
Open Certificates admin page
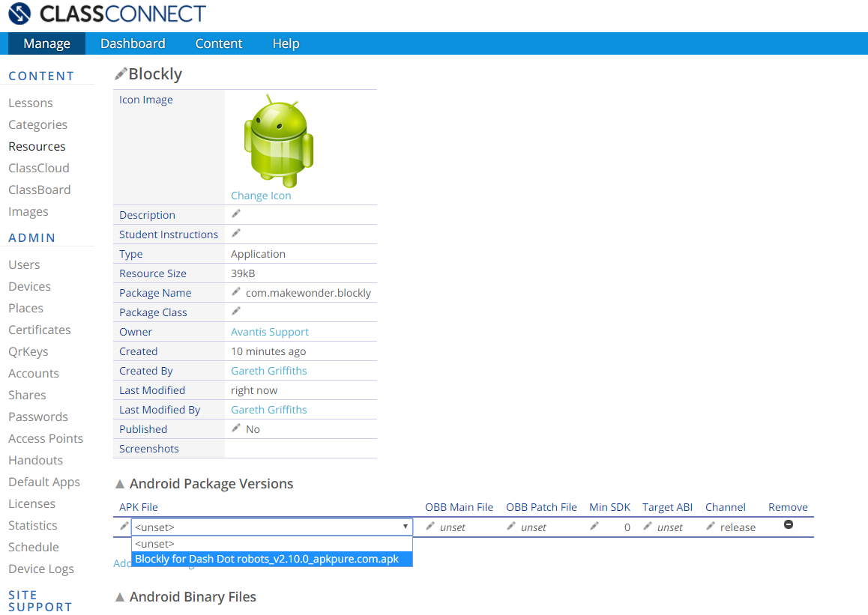coord(39,330)
